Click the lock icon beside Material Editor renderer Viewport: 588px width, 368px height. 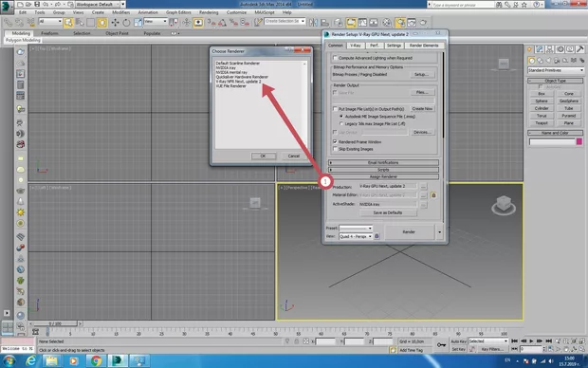(x=433, y=195)
